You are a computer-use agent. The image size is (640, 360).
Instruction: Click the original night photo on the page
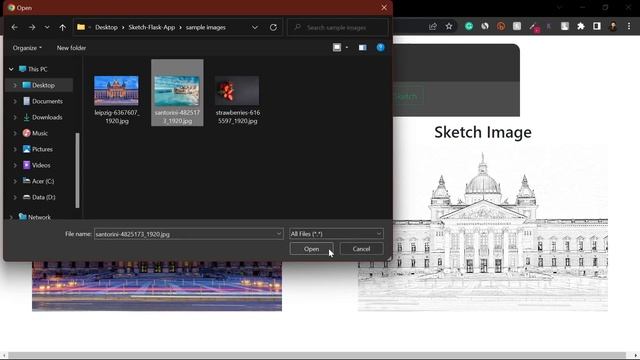coord(157,286)
